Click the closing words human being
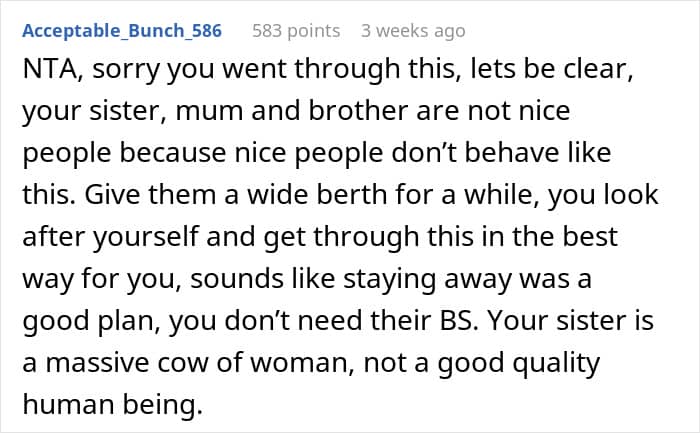700x433 pixels. coord(112,405)
